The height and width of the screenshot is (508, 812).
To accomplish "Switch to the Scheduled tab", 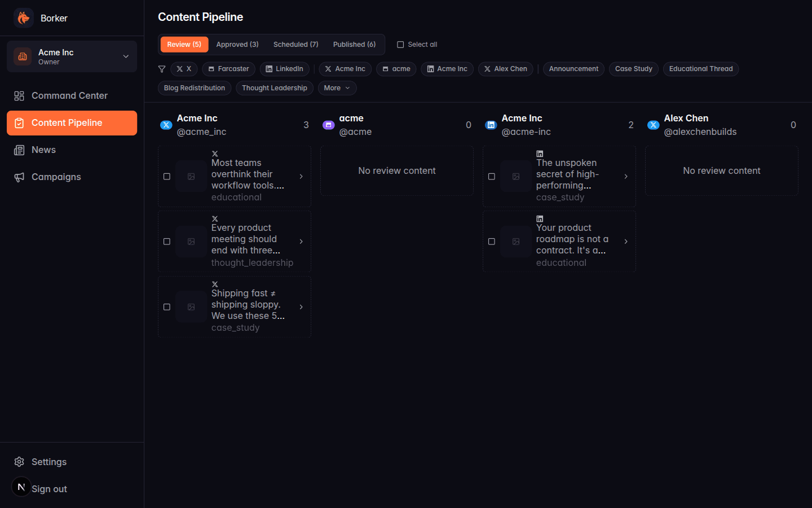I will [x=295, y=44].
